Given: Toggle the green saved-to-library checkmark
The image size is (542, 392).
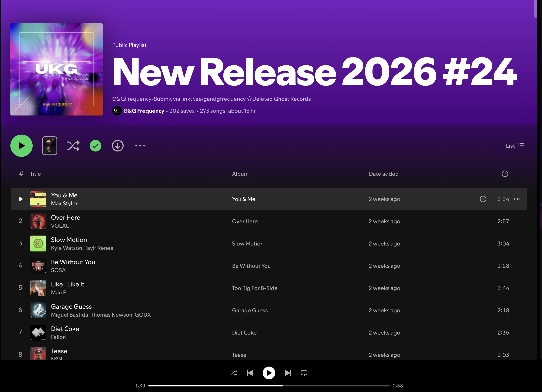Looking at the screenshot, I should click(95, 146).
